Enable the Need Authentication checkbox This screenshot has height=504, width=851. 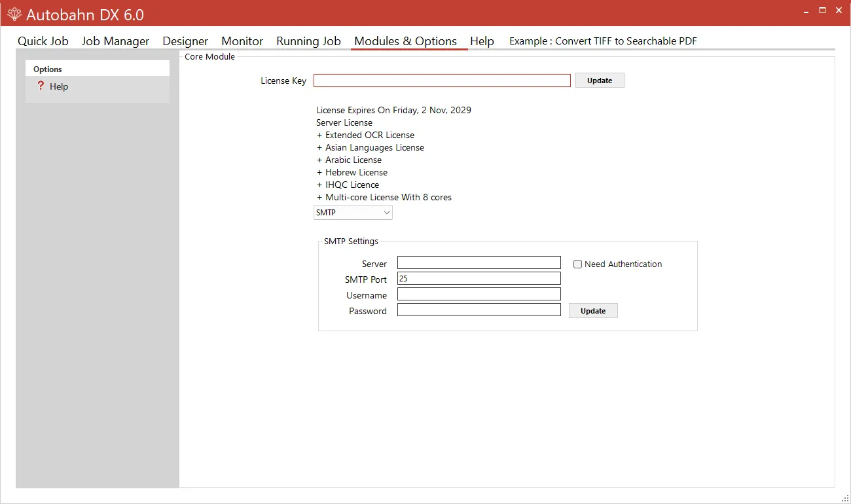pyautogui.click(x=578, y=264)
